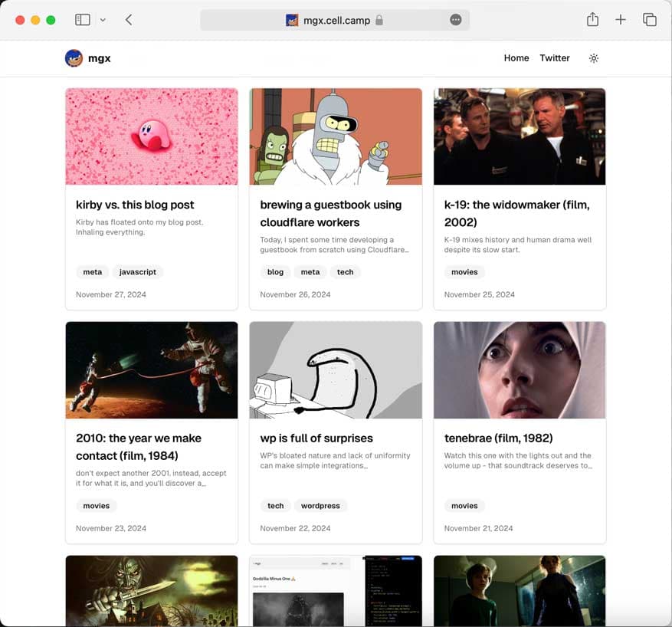Viewport: 672px width, 627px height.
Task: Select the wordpress tag on the wp post
Action: tap(320, 505)
